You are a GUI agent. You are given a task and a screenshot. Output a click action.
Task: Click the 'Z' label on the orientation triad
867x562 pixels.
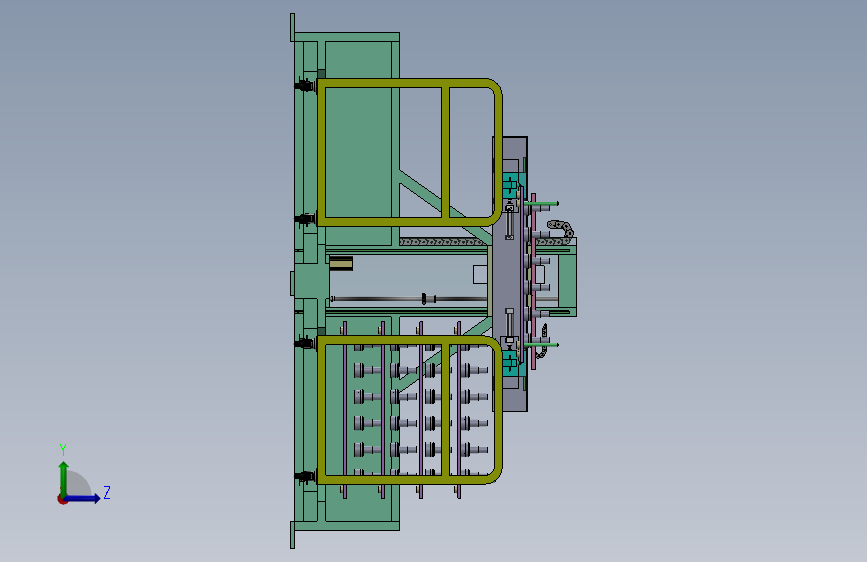(x=107, y=492)
